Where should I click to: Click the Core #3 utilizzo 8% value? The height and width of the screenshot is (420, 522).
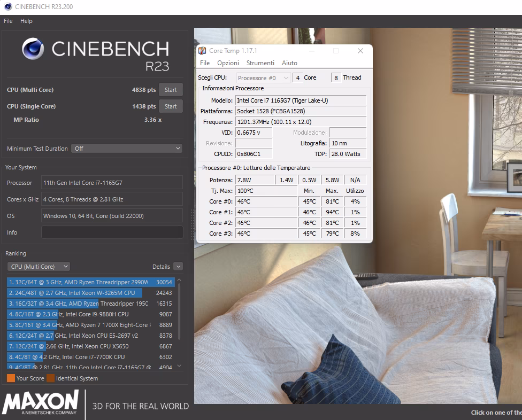point(355,234)
